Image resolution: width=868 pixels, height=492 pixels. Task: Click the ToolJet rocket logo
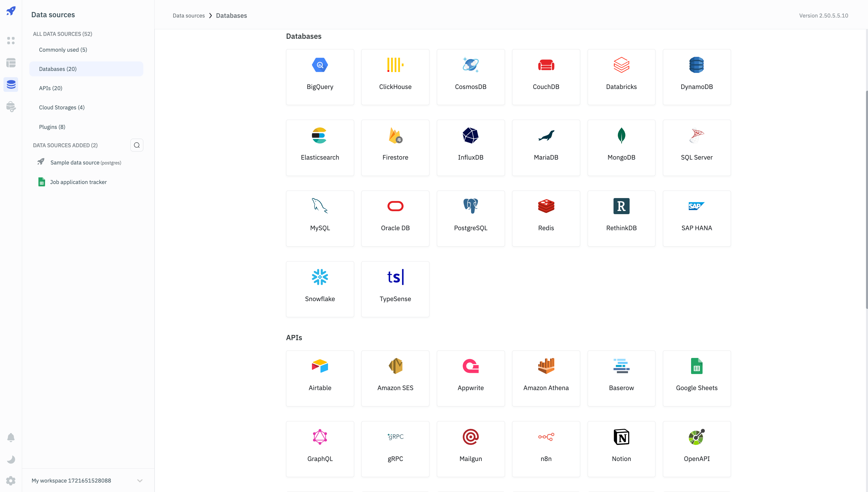tap(11, 10)
